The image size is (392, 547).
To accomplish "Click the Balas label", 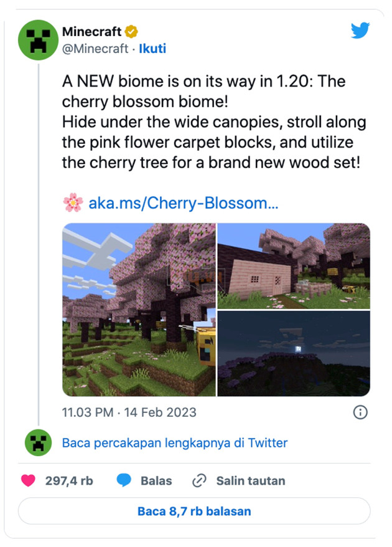I will tap(156, 480).
